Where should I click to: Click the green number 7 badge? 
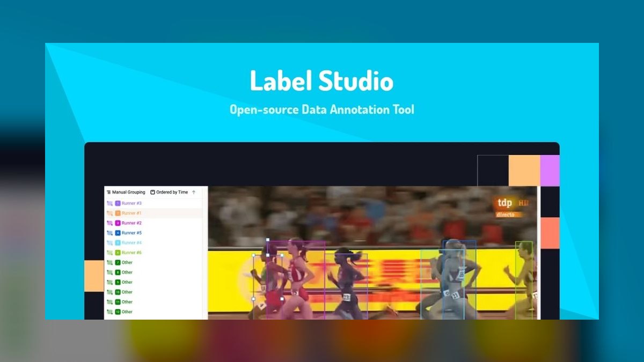[x=118, y=263]
